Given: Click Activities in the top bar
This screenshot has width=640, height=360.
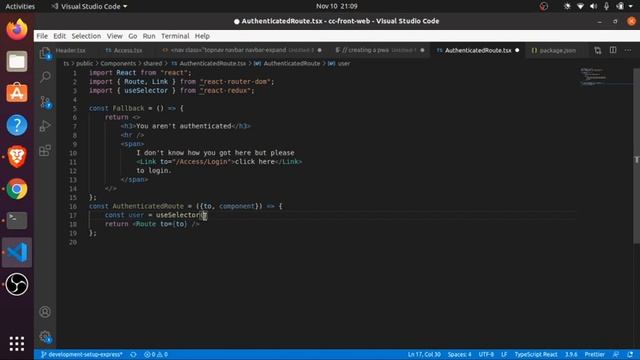Looking at the screenshot, I should tap(20, 6).
